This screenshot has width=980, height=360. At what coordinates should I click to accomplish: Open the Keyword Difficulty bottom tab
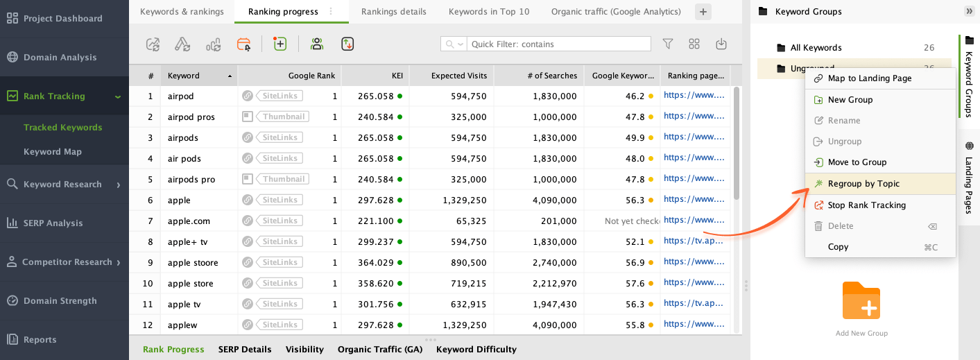(x=476, y=350)
